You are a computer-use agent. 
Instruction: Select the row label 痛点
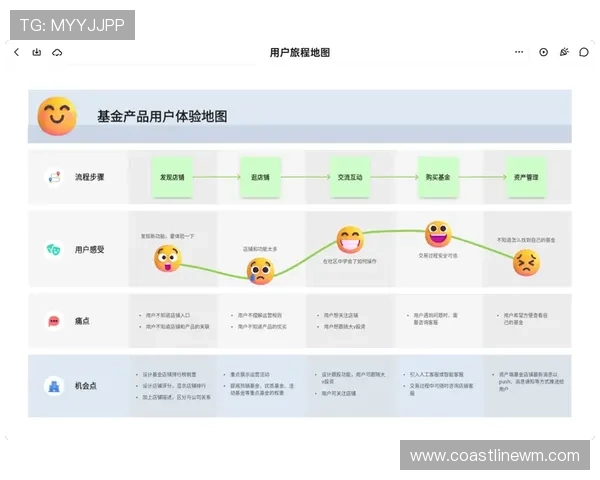click(82, 321)
